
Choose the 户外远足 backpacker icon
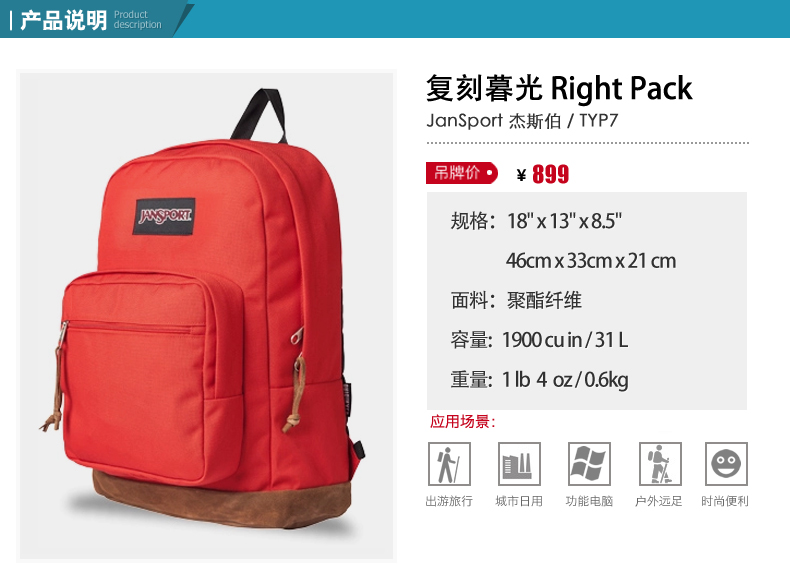pyautogui.click(x=660, y=464)
